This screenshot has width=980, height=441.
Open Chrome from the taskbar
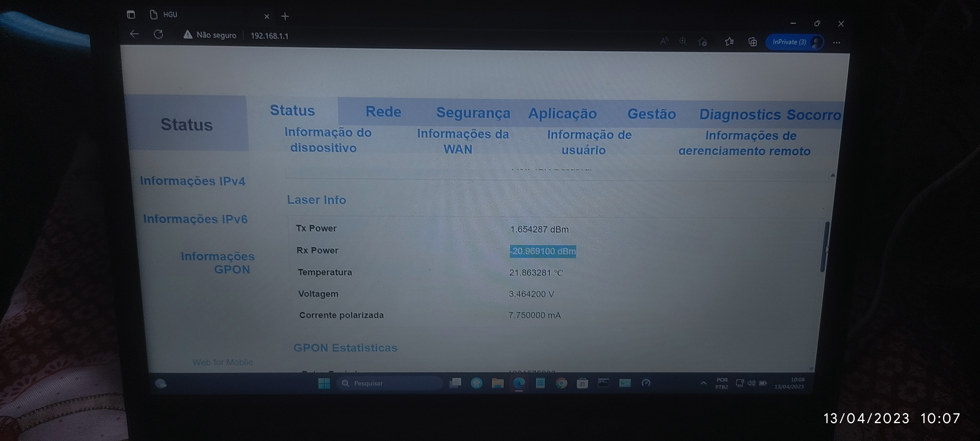coord(561,383)
